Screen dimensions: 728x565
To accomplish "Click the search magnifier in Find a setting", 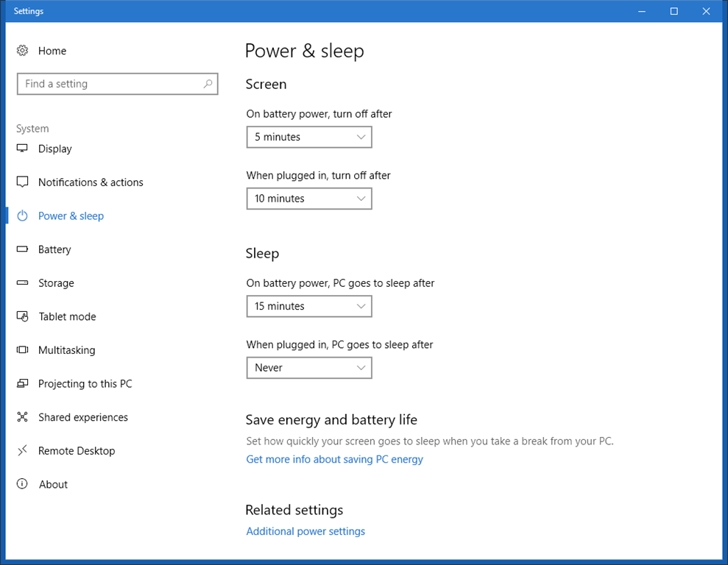I will click(x=208, y=84).
